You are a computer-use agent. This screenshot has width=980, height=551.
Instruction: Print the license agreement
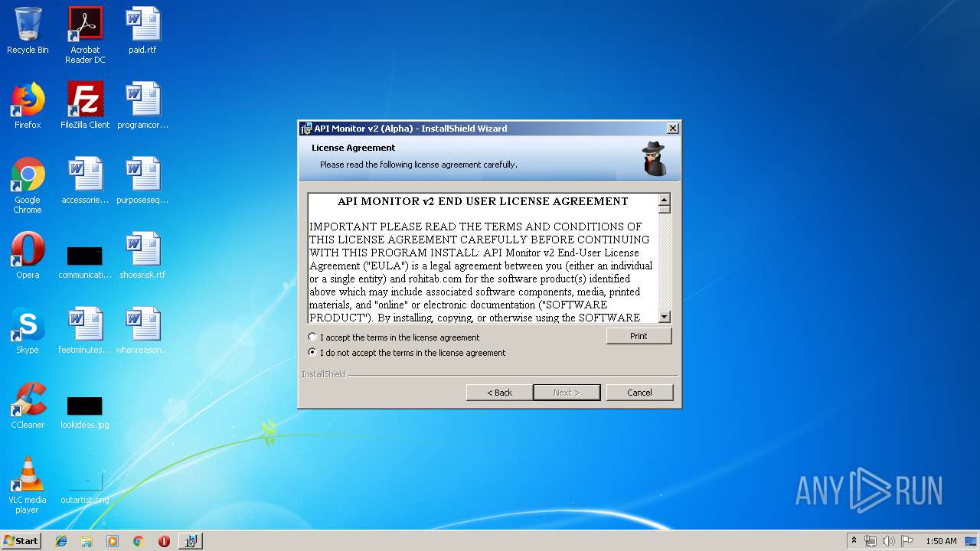tap(639, 336)
